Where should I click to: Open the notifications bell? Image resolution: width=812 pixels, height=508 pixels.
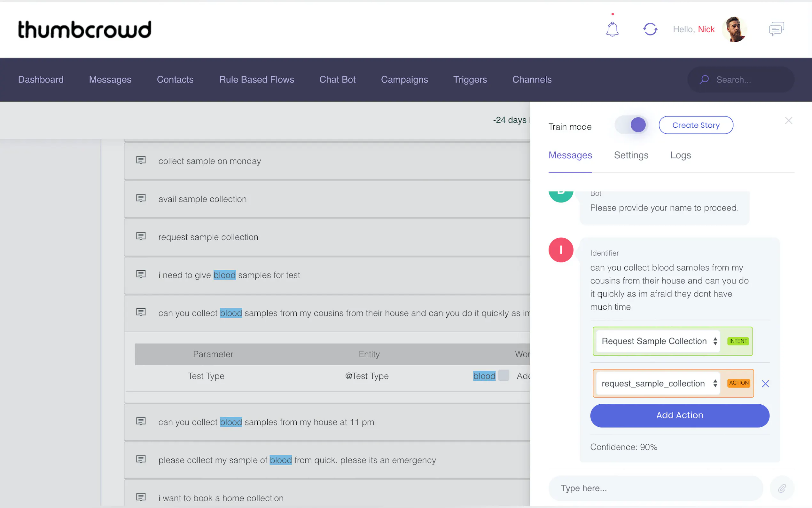click(612, 29)
